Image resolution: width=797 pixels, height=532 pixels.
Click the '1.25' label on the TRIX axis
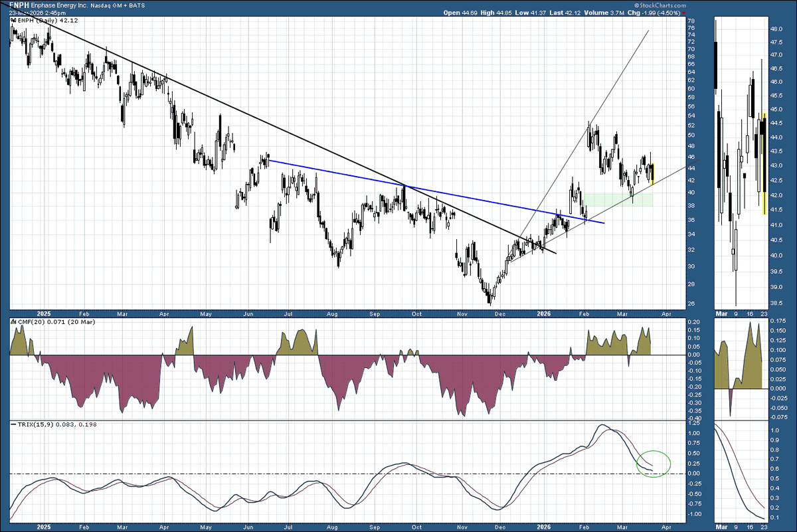693,423
